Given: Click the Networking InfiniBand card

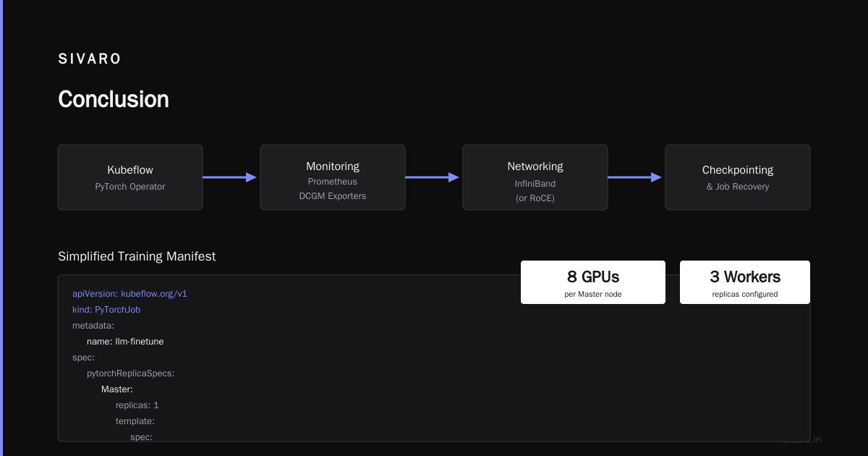Looking at the screenshot, I should [535, 177].
